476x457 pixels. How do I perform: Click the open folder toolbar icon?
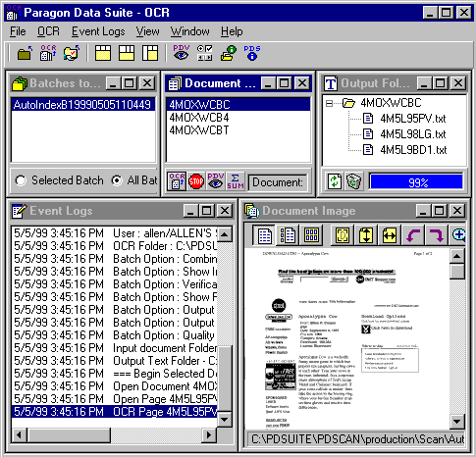tap(25, 53)
